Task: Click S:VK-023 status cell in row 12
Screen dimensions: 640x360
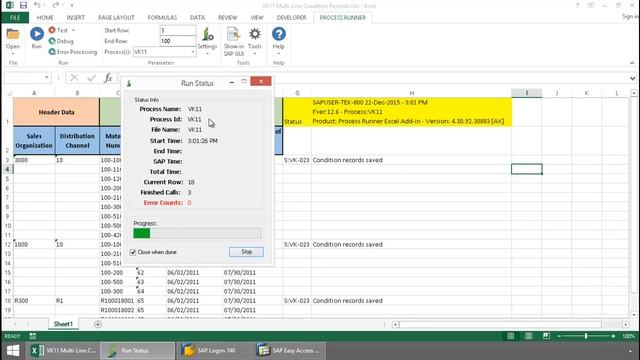Action: coord(297,244)
